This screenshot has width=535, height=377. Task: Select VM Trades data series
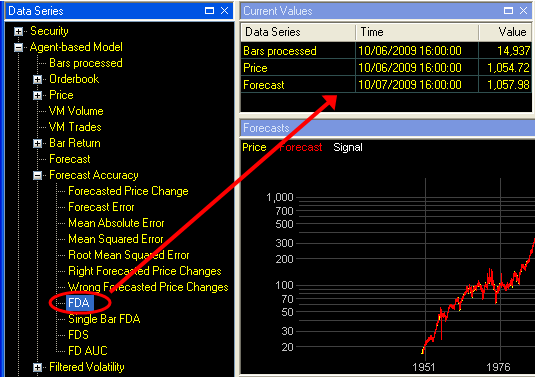tap(75, 127)
